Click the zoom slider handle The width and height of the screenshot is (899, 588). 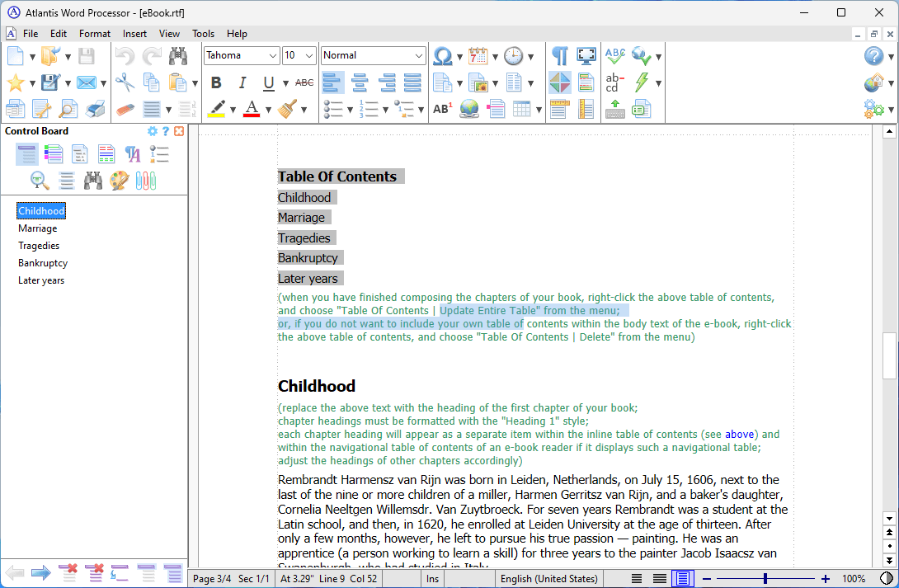pyautogui.click(x=765, y=579)
